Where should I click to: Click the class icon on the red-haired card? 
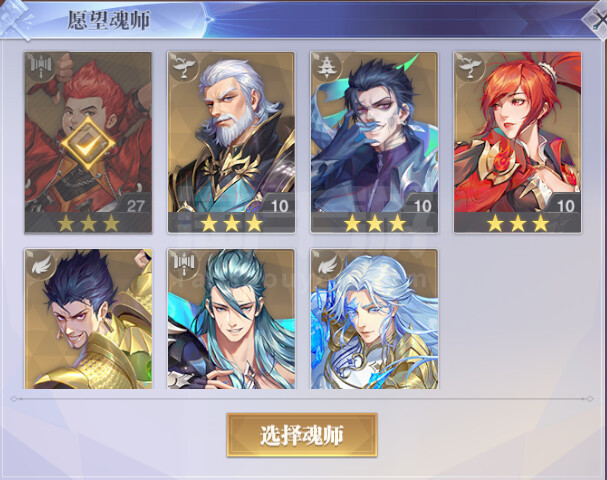41,66
